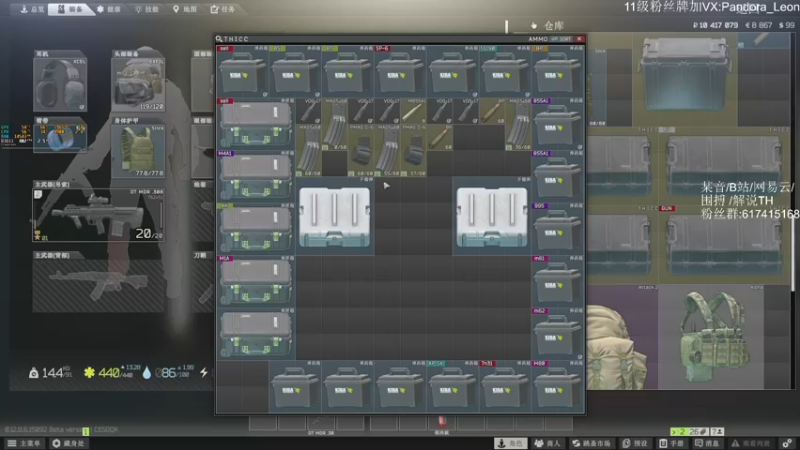Select the ammo case tagged m61
Screen dimensions: 800x450
(557, 281)
